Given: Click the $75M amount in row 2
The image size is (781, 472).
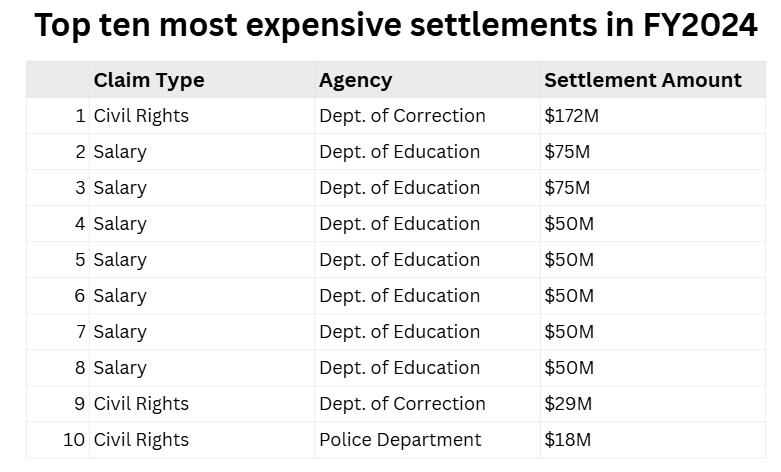Looking at the screenshot, I should click(x=567, y=152).
